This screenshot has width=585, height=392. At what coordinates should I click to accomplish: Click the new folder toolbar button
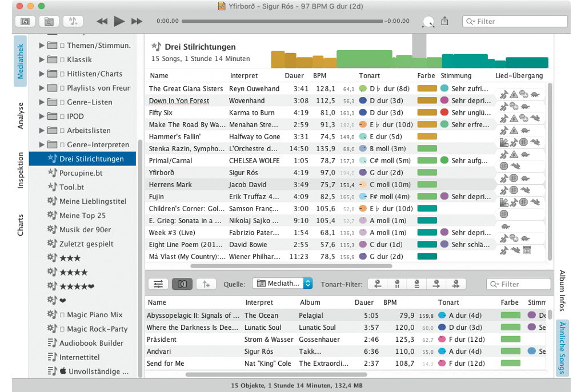click(49, 21)
